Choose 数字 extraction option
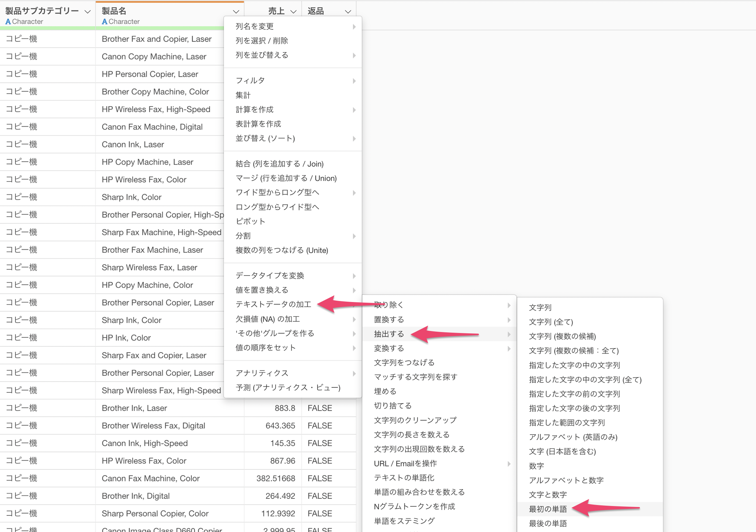 590,466
